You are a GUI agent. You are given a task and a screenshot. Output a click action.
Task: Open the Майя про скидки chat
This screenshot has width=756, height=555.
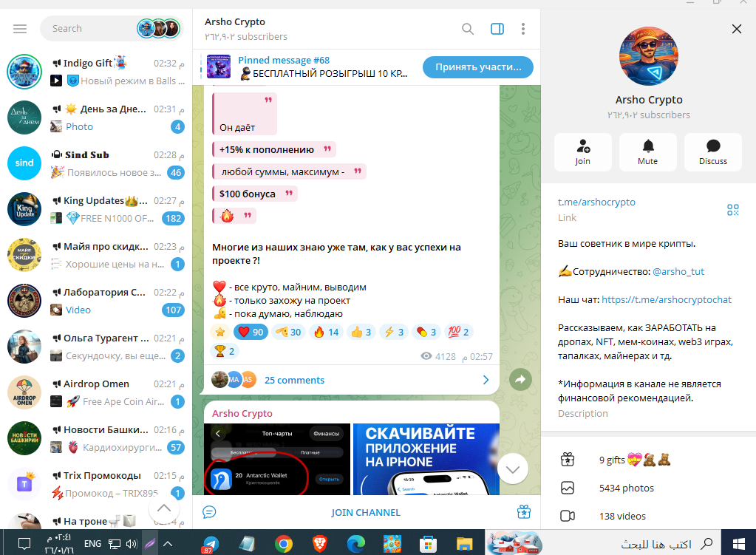coord(96,255)
